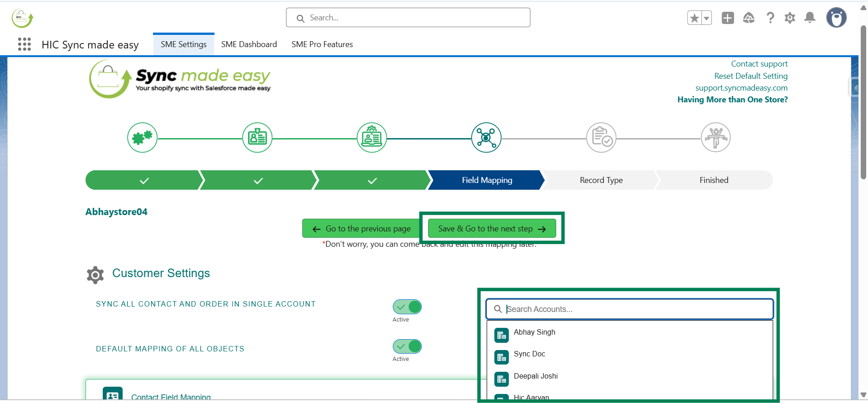
Task: Click the Contact Field Mapping card icon
Action: pyautogui.click(x=113, y=394)
